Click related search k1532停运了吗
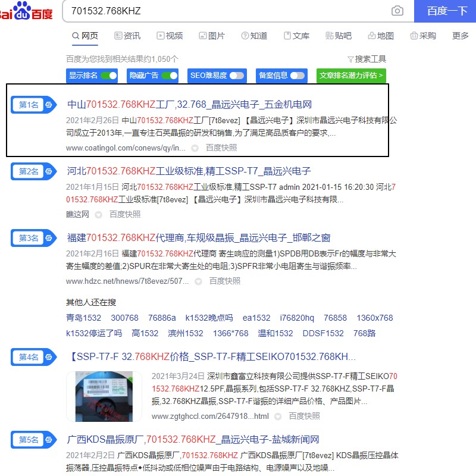 94,333
